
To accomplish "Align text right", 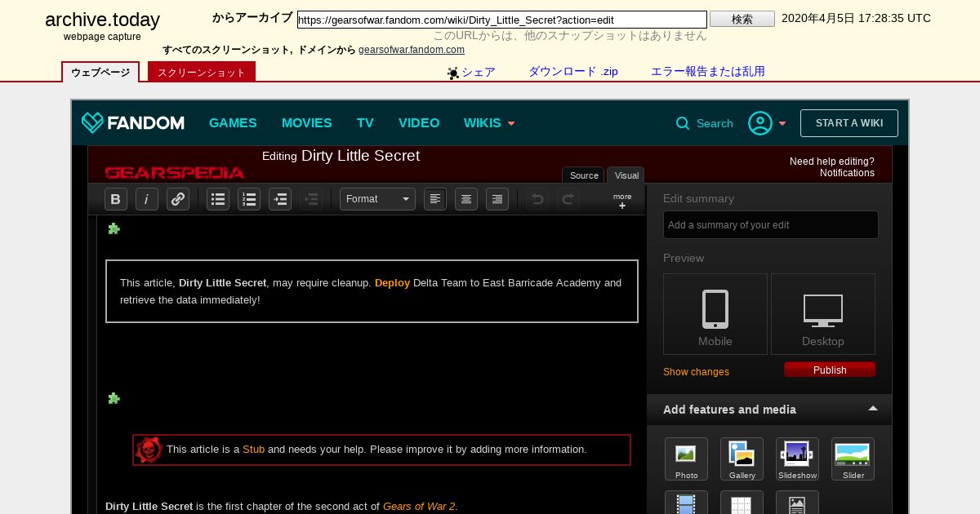I will [x=497, y=199].
